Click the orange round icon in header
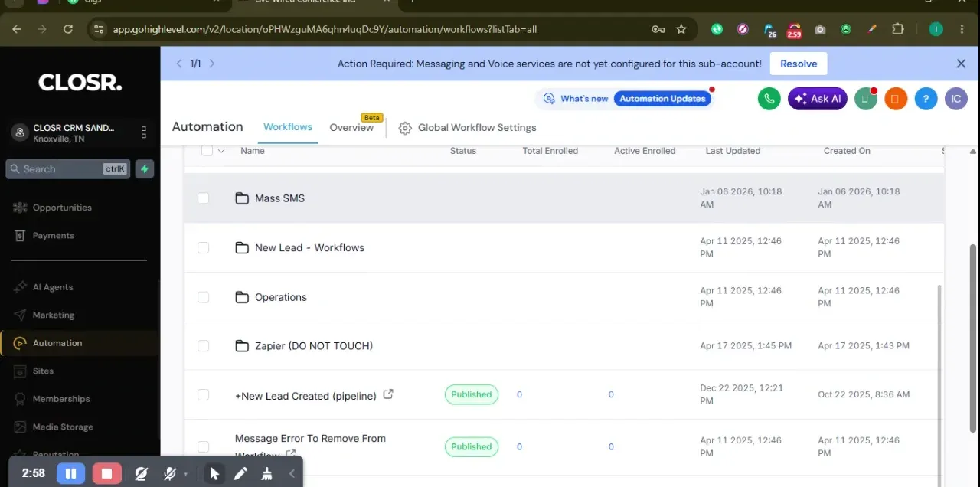The height and width of the screenshot is (487, 980). (x=895, y=99)
